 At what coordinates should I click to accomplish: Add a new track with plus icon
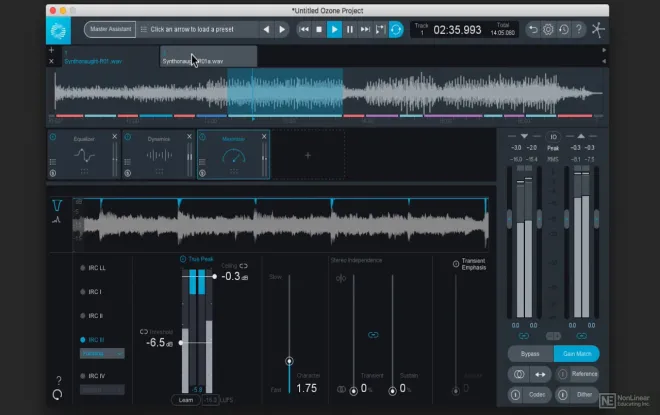pos(51,50)
